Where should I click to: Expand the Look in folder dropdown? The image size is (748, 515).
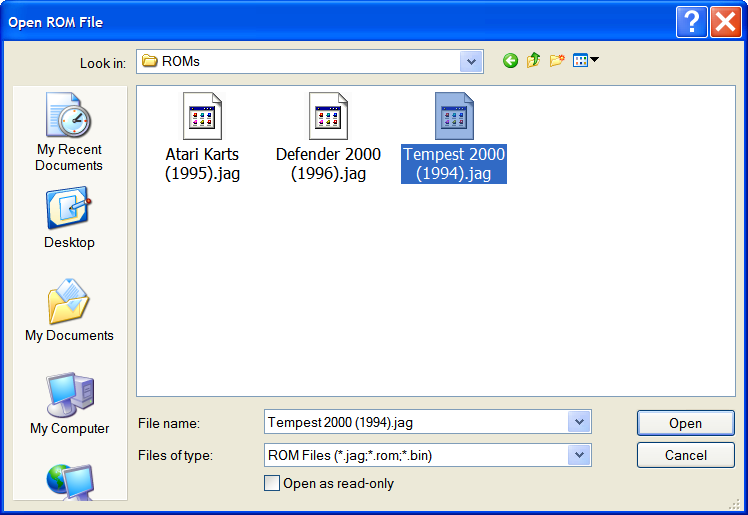(472, 61)
